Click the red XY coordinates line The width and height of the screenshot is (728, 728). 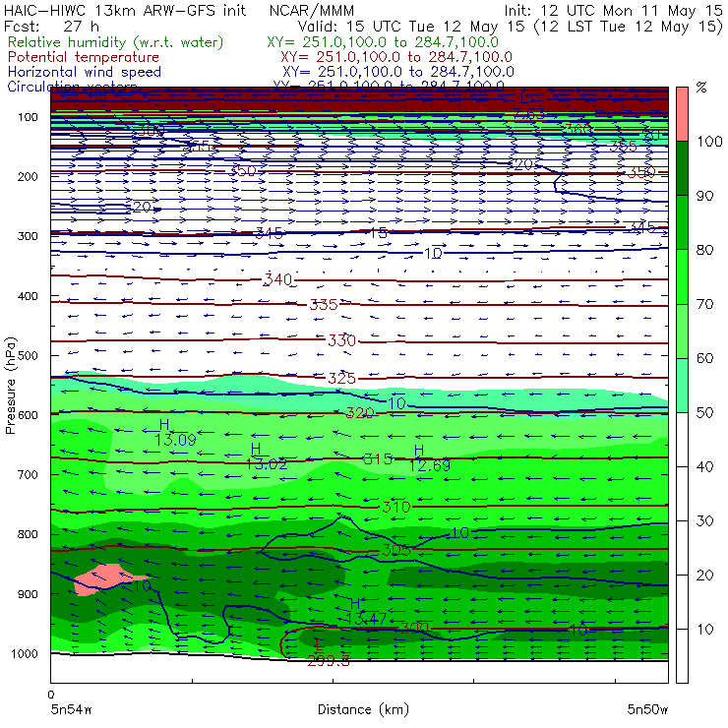396,57
